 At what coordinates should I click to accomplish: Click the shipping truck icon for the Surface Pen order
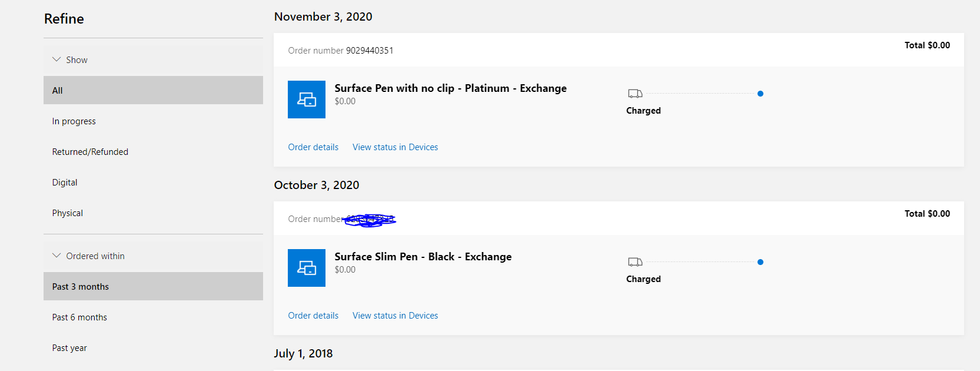pyautogui.click(x=635, y=94)
